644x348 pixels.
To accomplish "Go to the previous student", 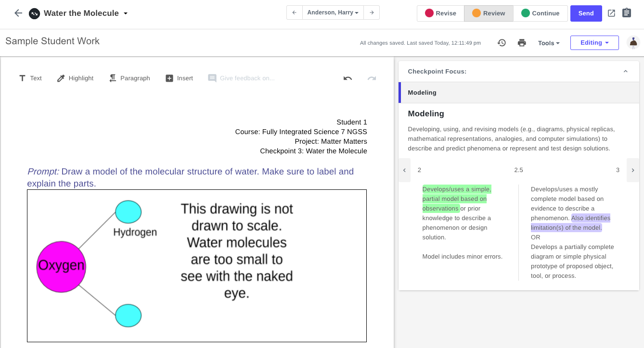I will pos(295,12).
